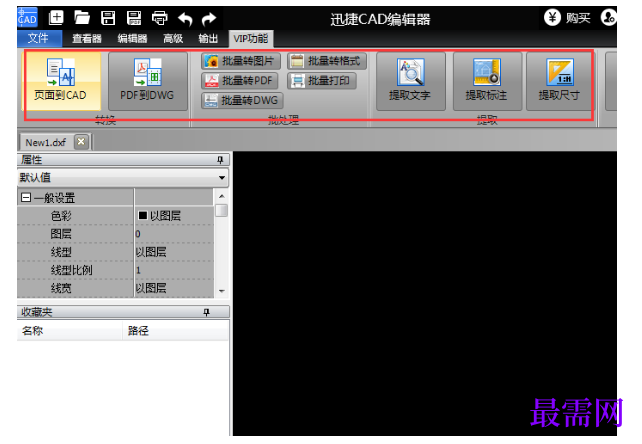Select the 图层 property row label

(61, 234)
